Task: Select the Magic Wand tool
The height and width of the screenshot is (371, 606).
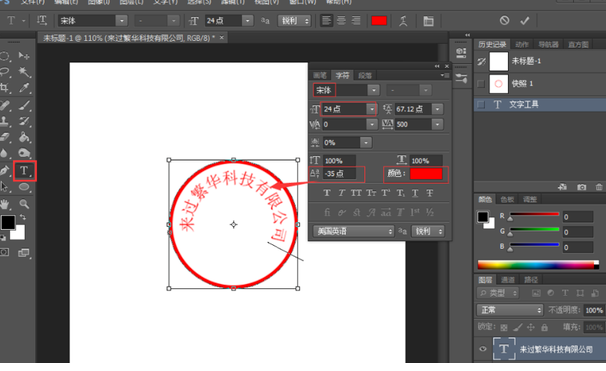Action: click(x=24, y=72)
